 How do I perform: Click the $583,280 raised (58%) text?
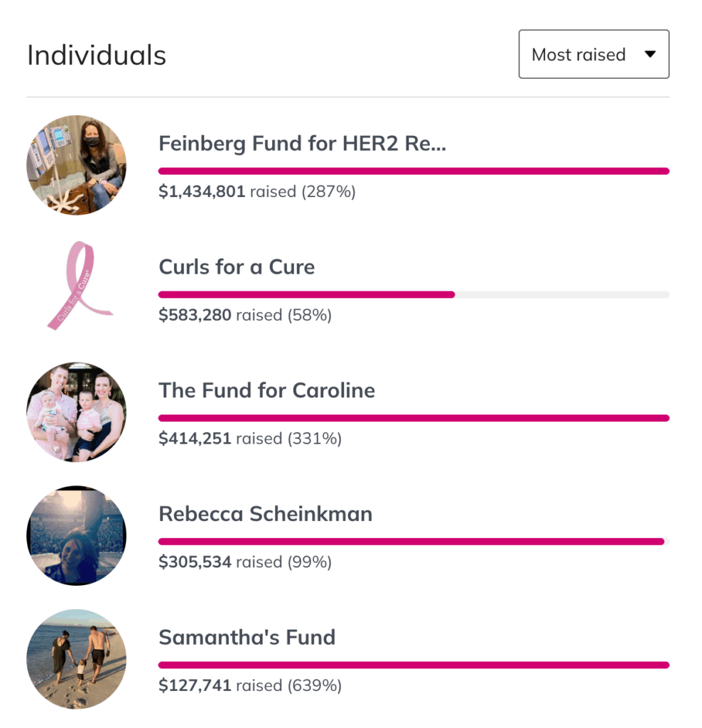pyautogui.click(x=245, y=315)
